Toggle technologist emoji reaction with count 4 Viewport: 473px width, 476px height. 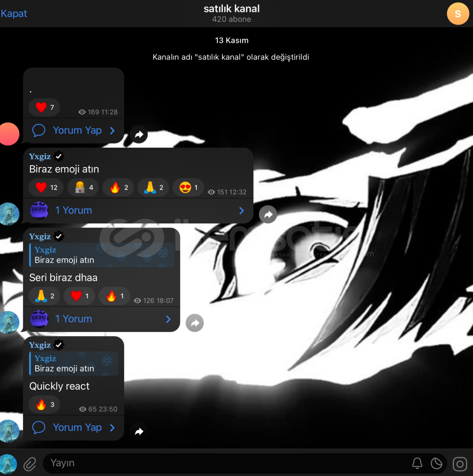coord(83,187)
